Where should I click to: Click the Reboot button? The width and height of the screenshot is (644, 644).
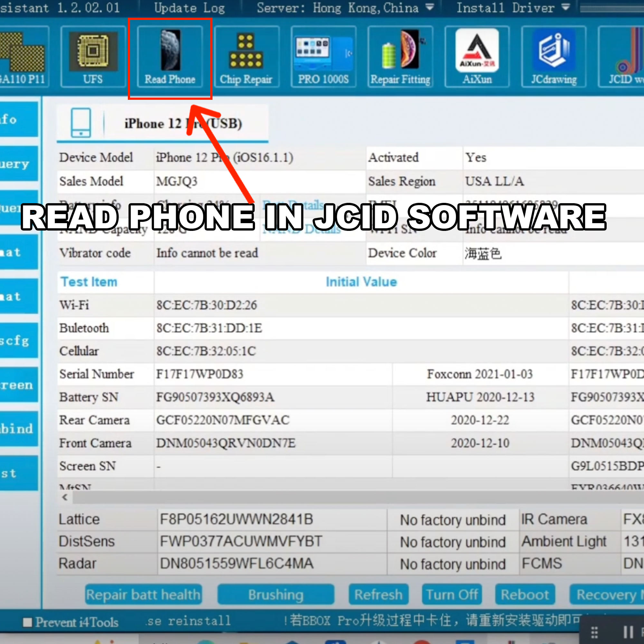click(525, 595)
